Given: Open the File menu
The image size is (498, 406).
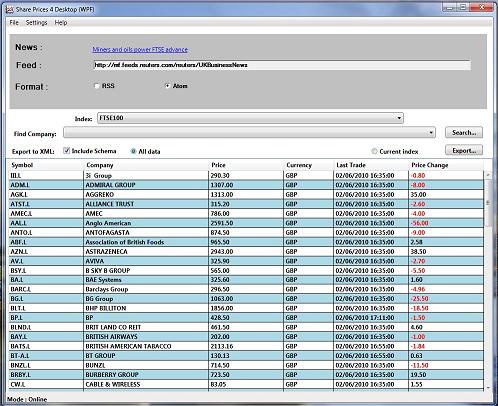Looking at the screenshot, I should [14, 23].
